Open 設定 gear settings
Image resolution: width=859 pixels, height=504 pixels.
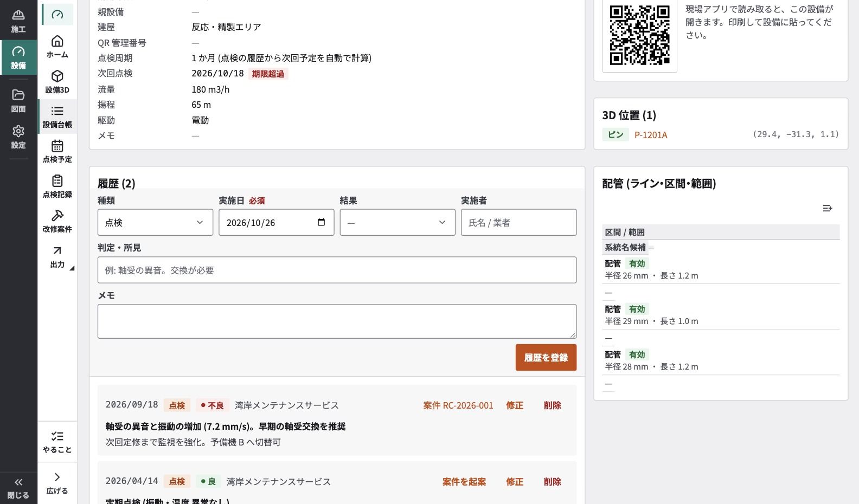pyautogui.click(x=18, y=137)
